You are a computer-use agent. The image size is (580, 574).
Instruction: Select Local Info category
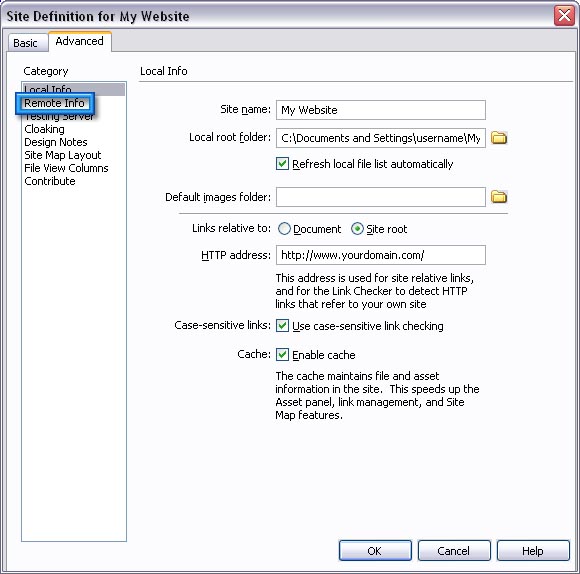click(74, 89)
